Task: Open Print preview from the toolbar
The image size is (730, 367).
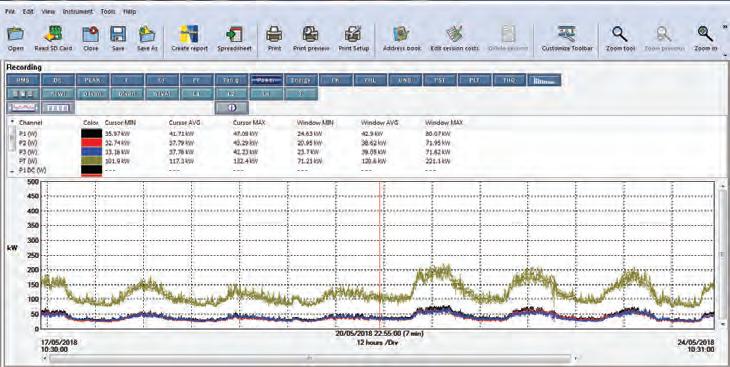Action: coord(311,35)
